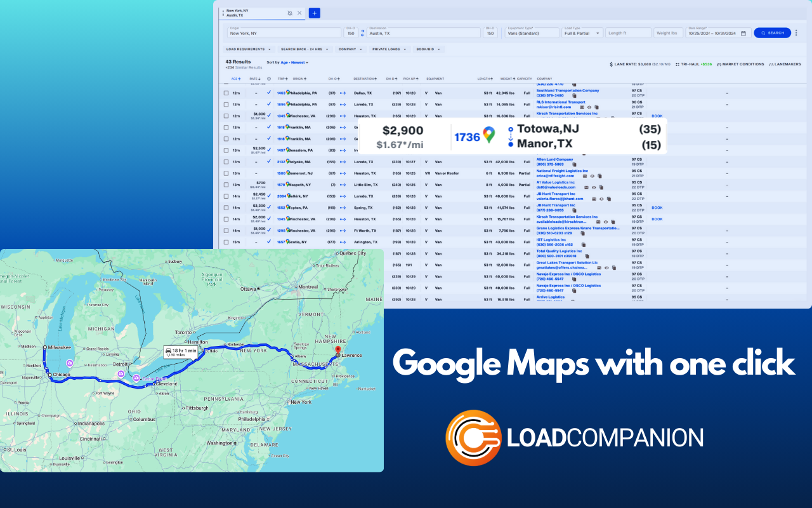Viewport: 812px width, 508px height.
Task: Click the Weight lbs input field
Action: coord(668,33)
